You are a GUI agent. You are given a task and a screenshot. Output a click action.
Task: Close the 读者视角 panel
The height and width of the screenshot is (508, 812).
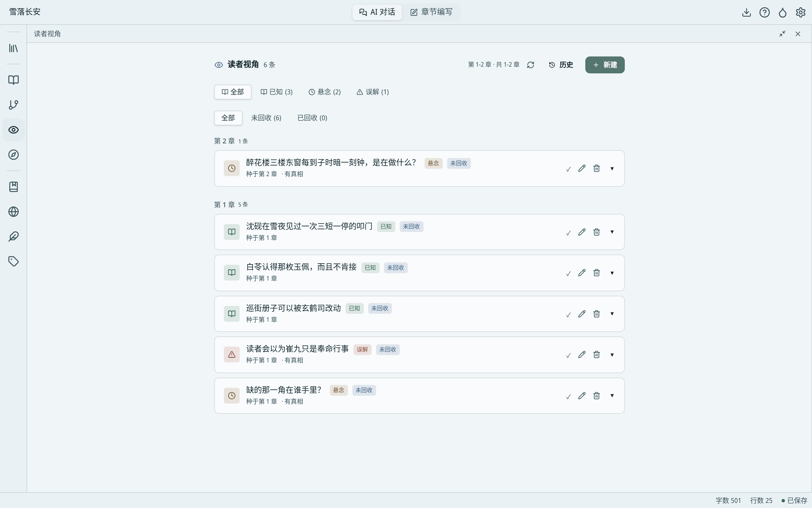(798, 34)
